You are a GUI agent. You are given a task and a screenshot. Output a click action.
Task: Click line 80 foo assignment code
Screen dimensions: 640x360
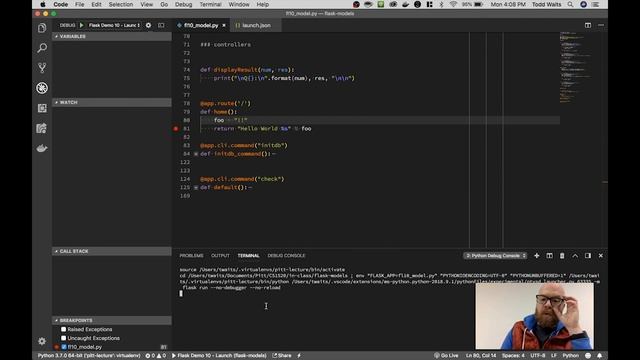coord(231,120)
